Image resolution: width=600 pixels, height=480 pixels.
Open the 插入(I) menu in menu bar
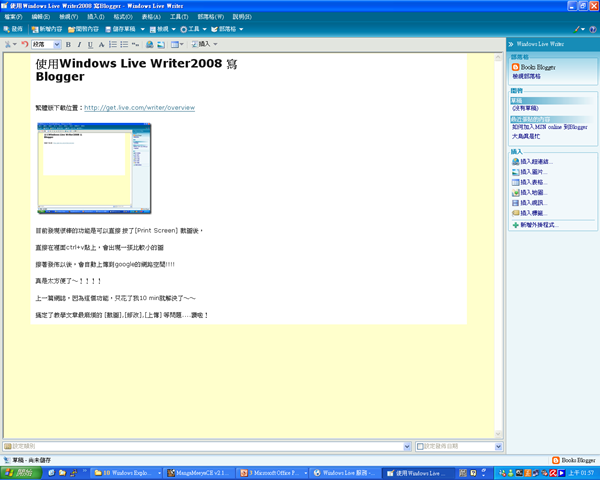point(96,17)
